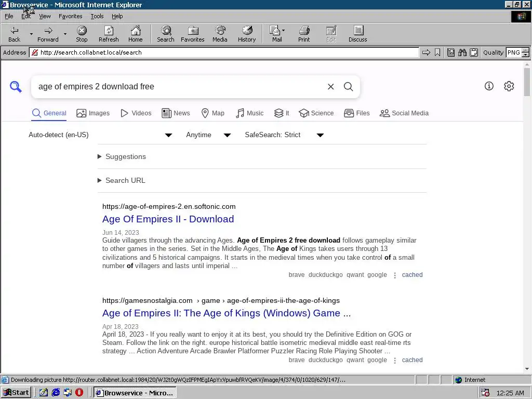Viewport: 532px width, 399px height.
Task: Stop the page from loading
Action: [x=82, y=34]
